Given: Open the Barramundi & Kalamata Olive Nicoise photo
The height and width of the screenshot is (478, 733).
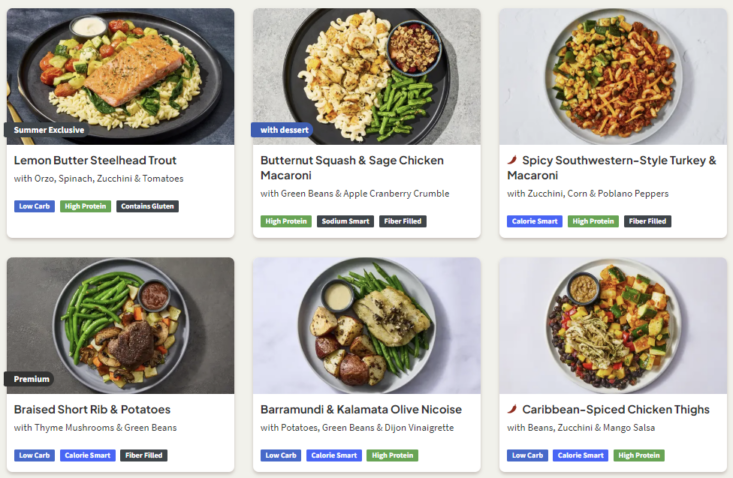Looking at the screenshot, I should click(x=367, y=326).
